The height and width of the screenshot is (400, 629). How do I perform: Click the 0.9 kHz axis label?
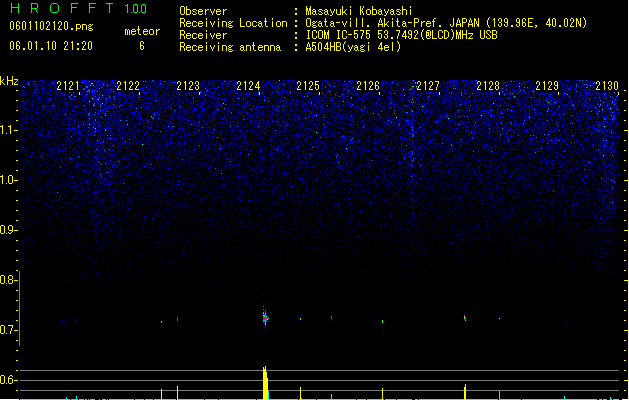(x=8, y=230)
